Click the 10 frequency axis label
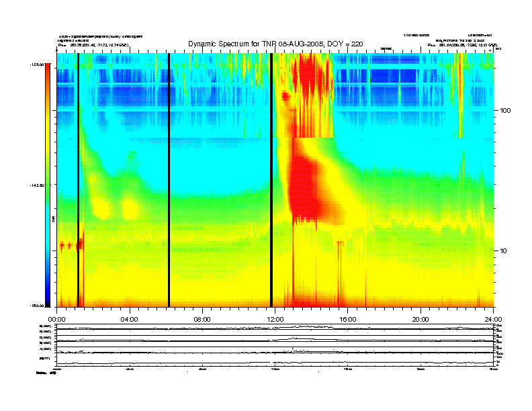The image size is (532, 411). pyautogui.click(x=503, y=251)
